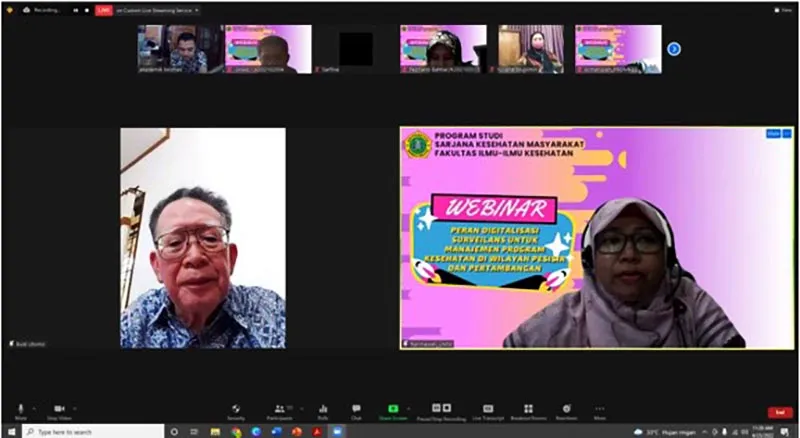Show next participants with the blue arrow

(674, 48)
